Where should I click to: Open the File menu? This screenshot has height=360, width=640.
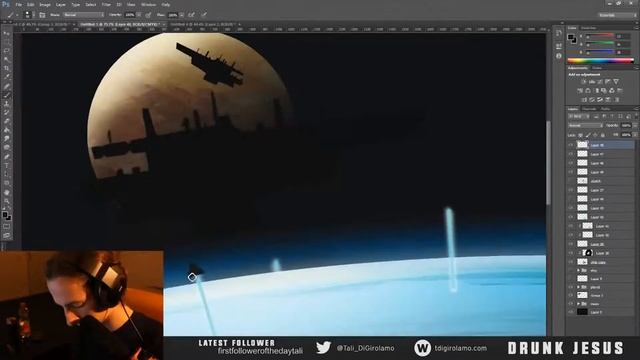[x=19, y=5]
